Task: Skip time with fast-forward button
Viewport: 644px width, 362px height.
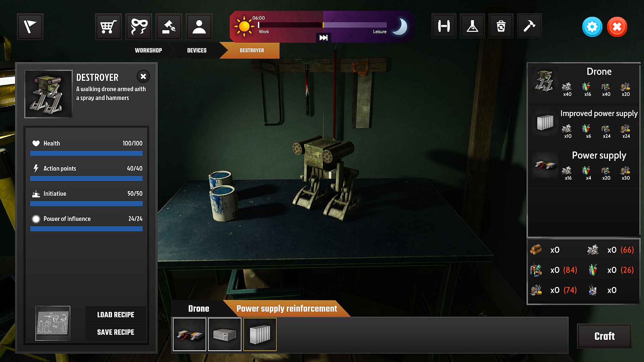Action: [x=323, y=38]
